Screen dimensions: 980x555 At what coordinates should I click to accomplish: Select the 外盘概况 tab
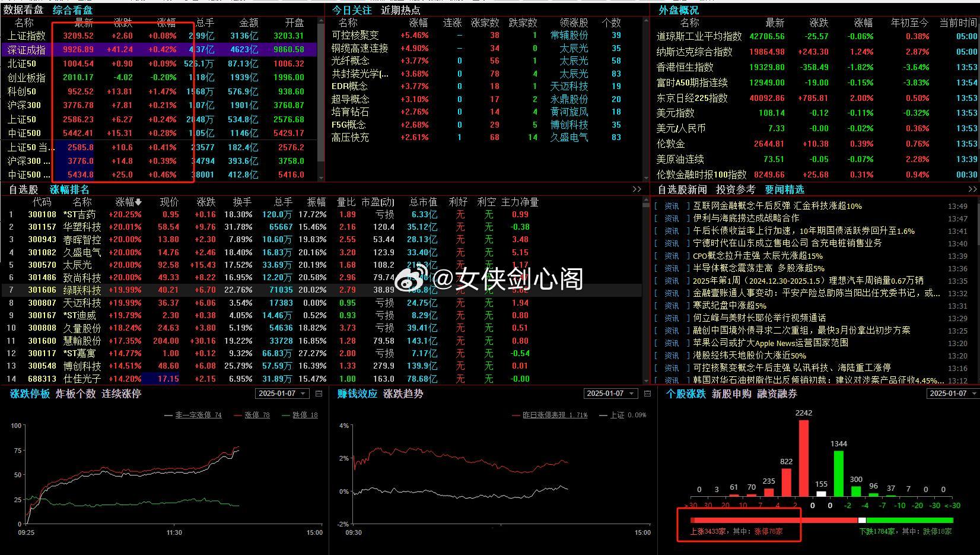[679, 10]
